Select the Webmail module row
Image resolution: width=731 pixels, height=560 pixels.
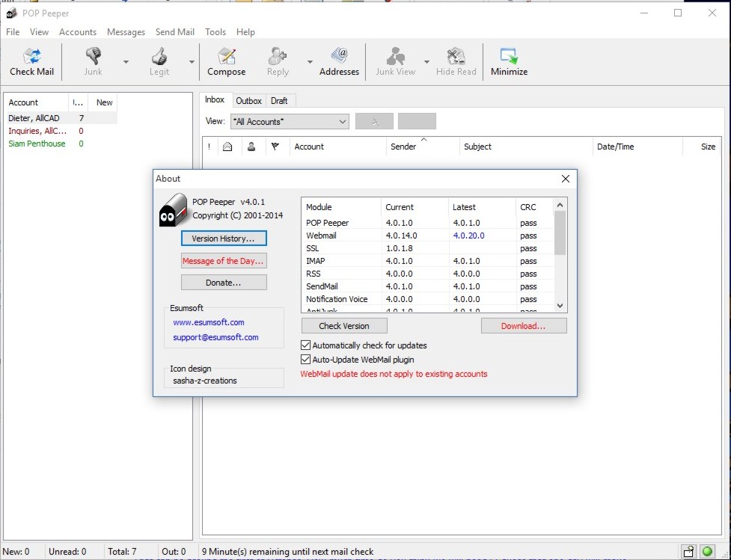click(427, 236)
